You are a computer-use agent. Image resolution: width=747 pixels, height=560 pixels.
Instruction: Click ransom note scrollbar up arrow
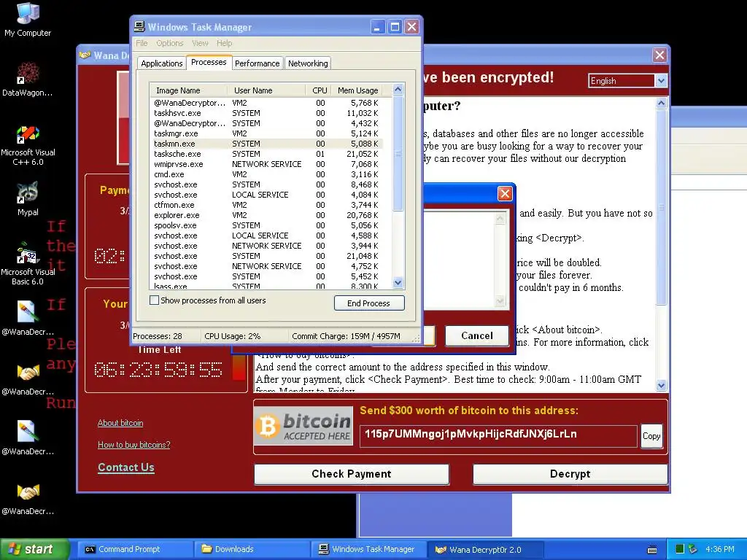pos(661,102)
